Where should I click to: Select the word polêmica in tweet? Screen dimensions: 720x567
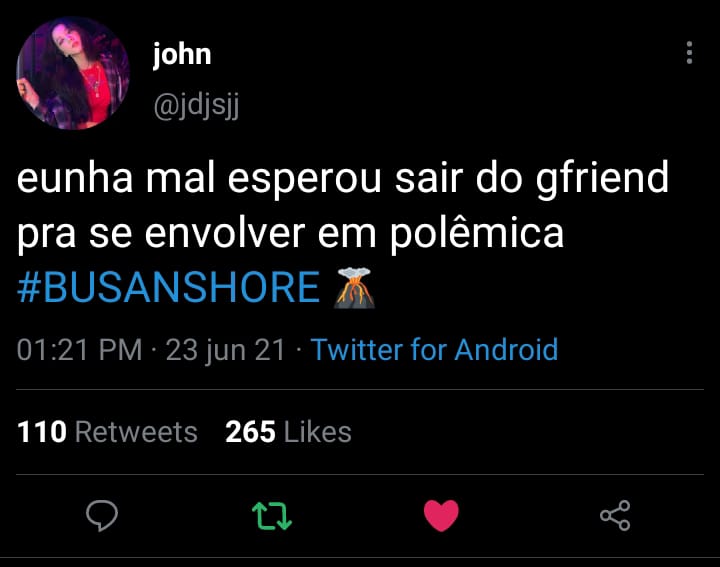(x=477, y=232)
